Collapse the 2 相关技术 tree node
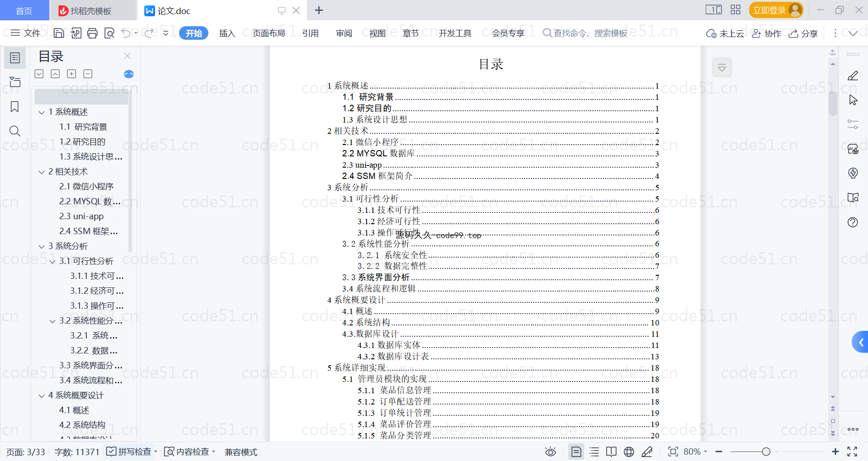Viewport: 868px width, 461px height. coord(42,172)
